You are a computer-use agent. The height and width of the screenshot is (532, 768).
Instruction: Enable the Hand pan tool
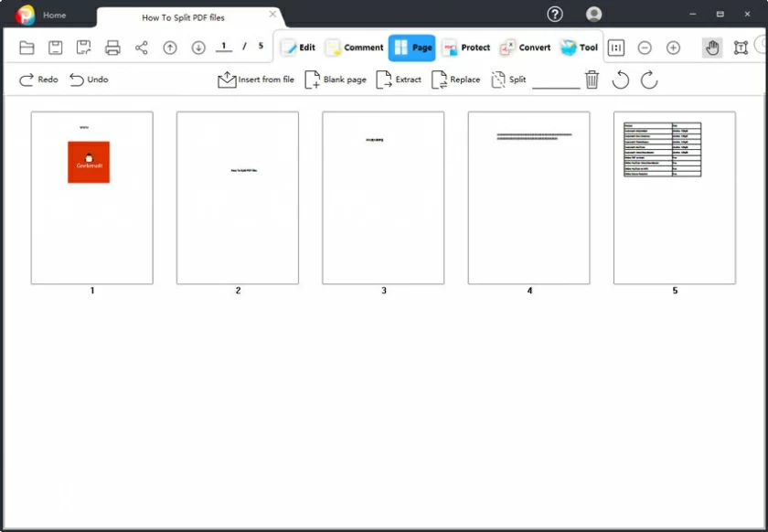click(x=711, y=48)
